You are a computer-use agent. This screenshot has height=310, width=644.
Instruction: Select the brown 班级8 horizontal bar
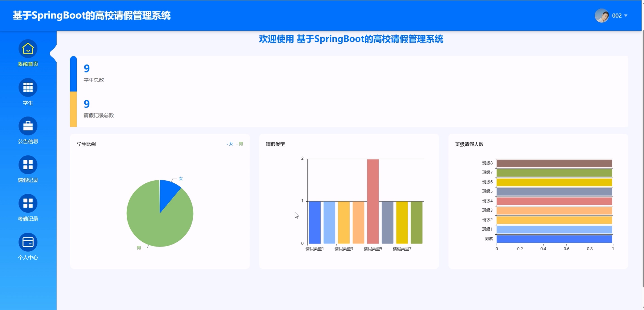coord(554,163)
